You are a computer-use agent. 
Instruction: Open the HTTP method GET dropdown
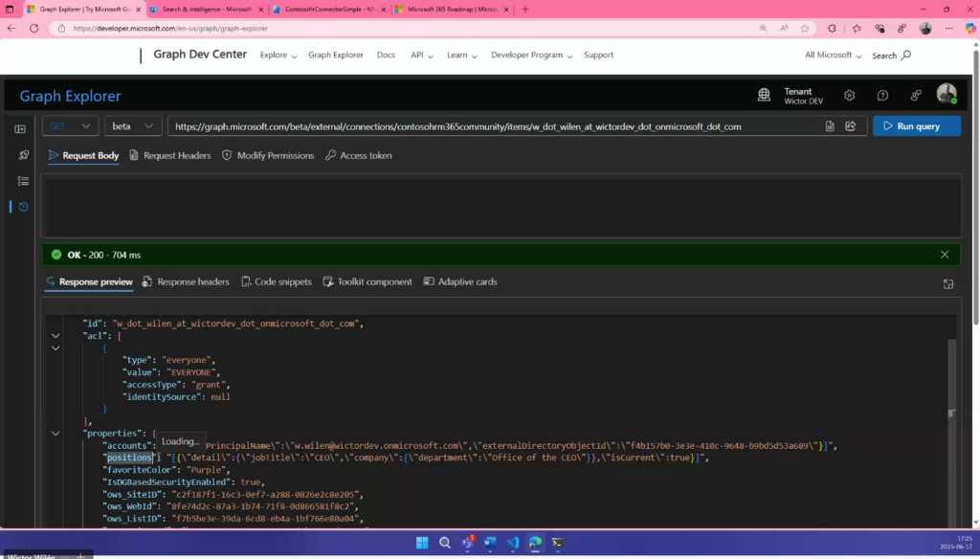pos(70,126)
